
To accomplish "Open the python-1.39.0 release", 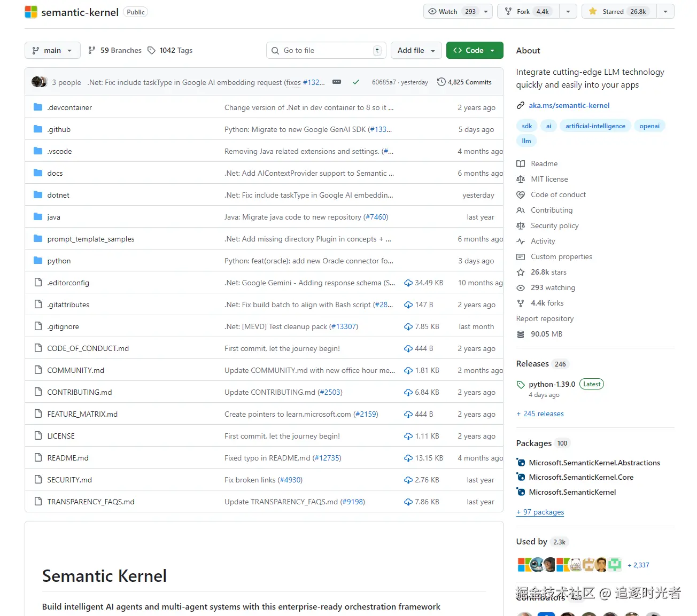I will coord(552,384).
